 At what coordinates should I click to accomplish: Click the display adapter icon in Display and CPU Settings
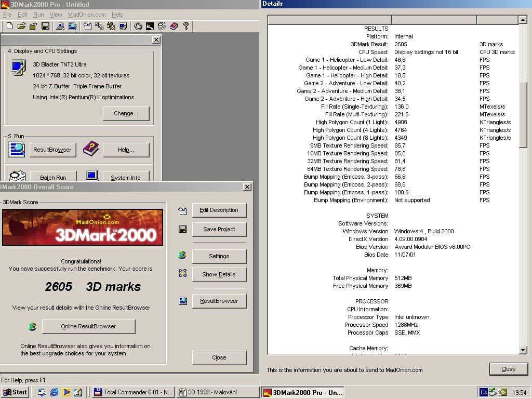click(x=18, y=67)
